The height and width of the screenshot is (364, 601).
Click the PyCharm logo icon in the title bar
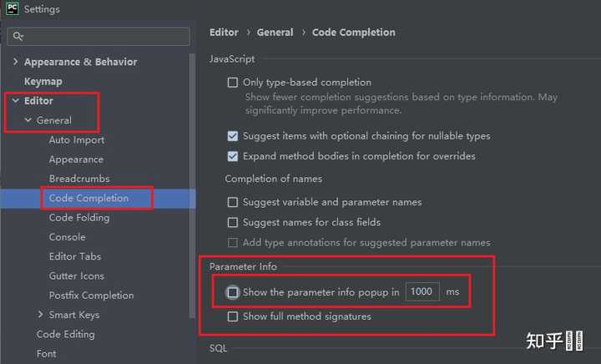13,8
